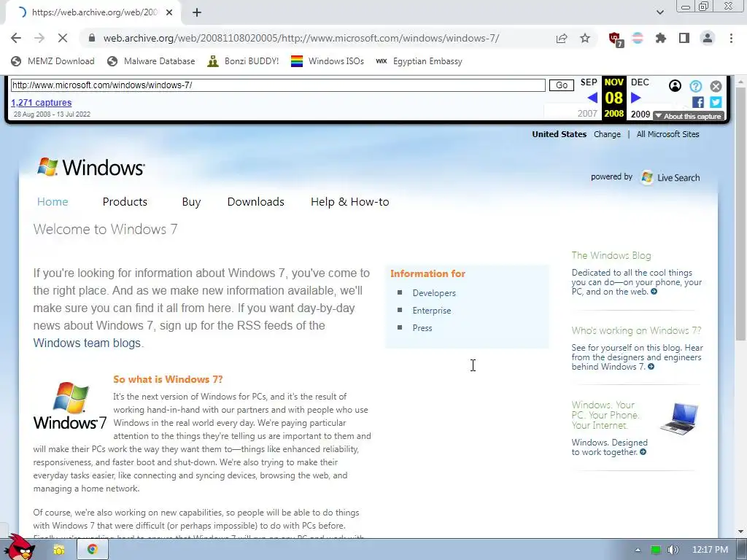This screenshot has width=747, height=560.
Task: Click the share page icon in address bar
Action: [x=562, y=38]
